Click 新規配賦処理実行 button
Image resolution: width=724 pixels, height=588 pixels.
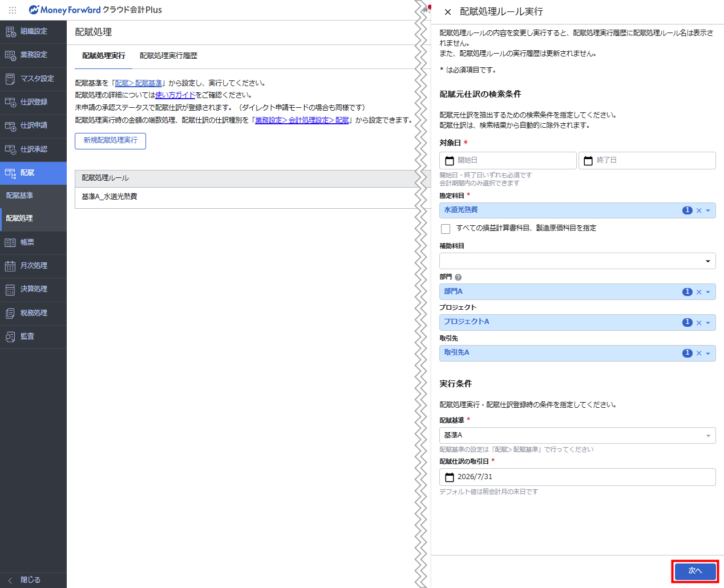click(x=110, y=141)
